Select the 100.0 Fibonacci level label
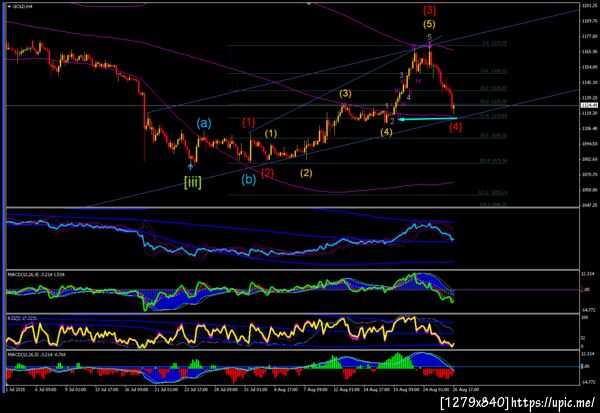The height and width of the screenshot is (413, 600). pyautogui.click(x=494, y=161)
